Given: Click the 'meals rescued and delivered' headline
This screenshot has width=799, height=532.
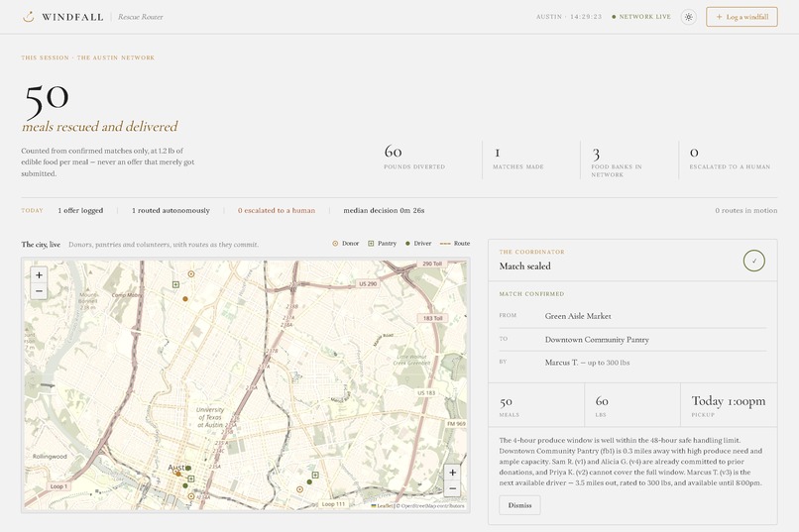Looking at the screenshot, I should click(100, 126).
